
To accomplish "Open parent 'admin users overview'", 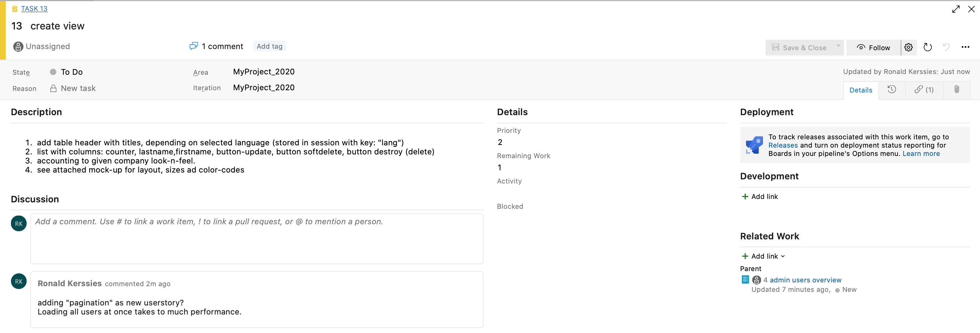I will [805, 280].
